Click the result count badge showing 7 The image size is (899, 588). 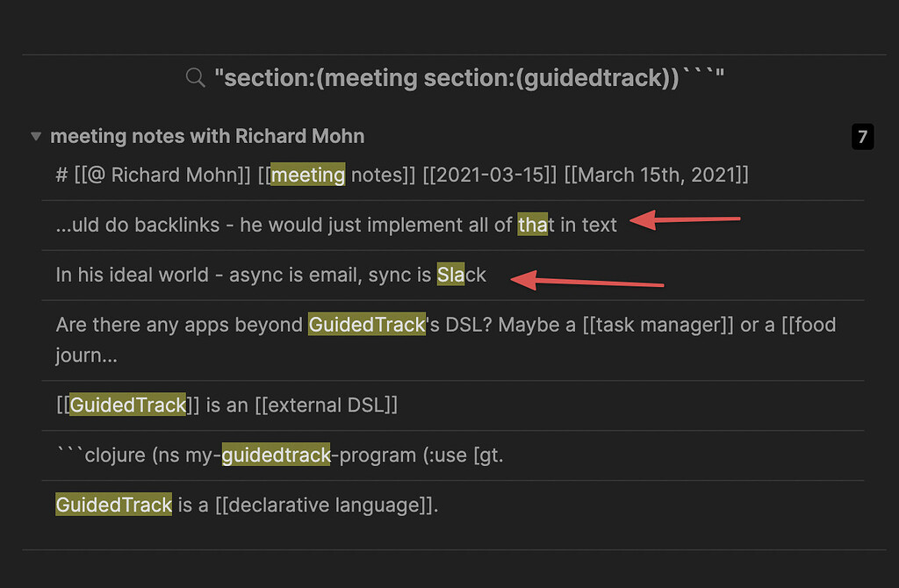pos(862,137)
